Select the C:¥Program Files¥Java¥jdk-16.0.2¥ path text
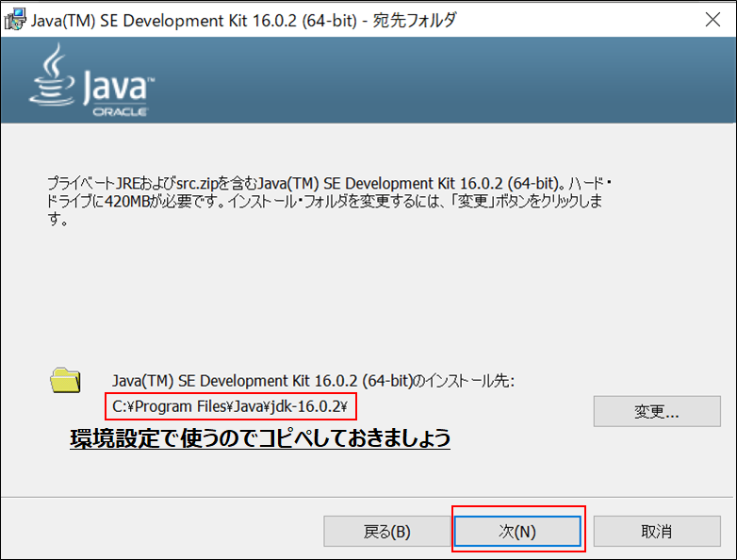Screen dimensions: 737x560 pos(230,406)
